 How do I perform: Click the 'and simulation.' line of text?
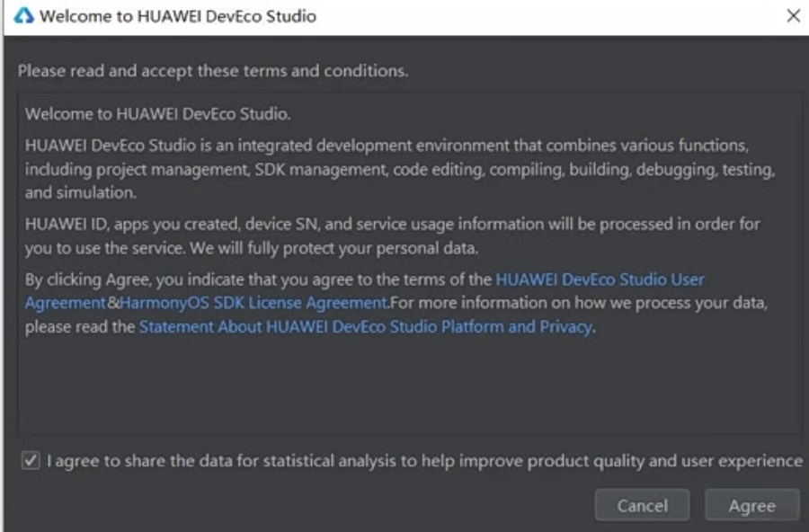click(81, 192)
